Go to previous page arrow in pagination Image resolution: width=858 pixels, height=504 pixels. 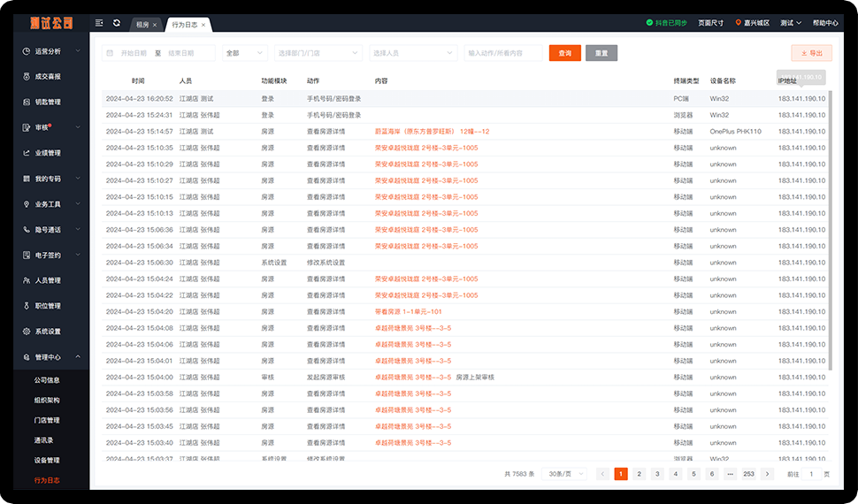602,474
